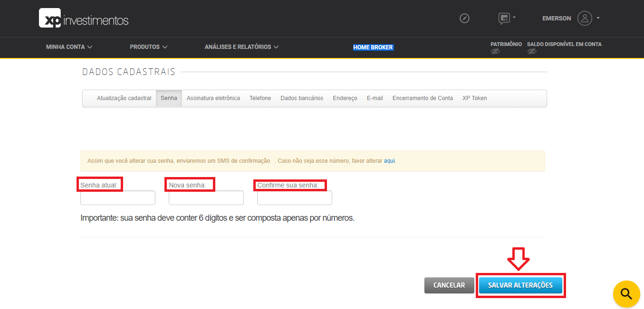Toggle Saldo Disponível visibility eye icon
The height and width of the screenshot is (309, 644).
532,51
